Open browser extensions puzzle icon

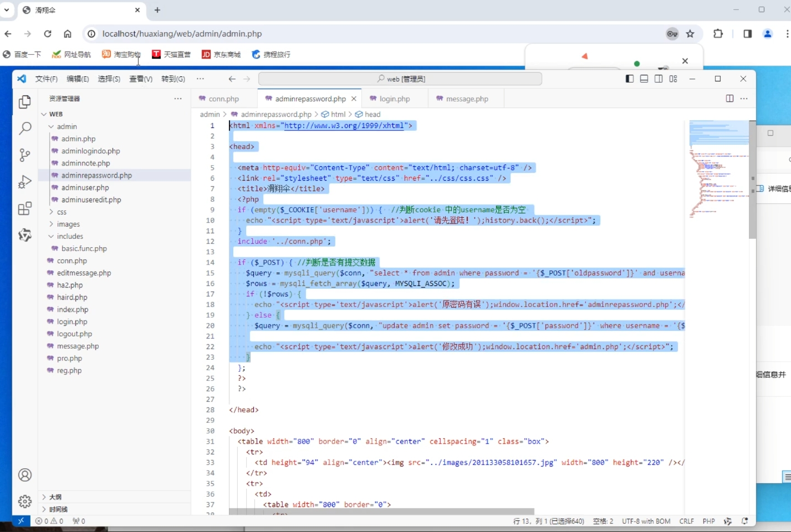718,34
